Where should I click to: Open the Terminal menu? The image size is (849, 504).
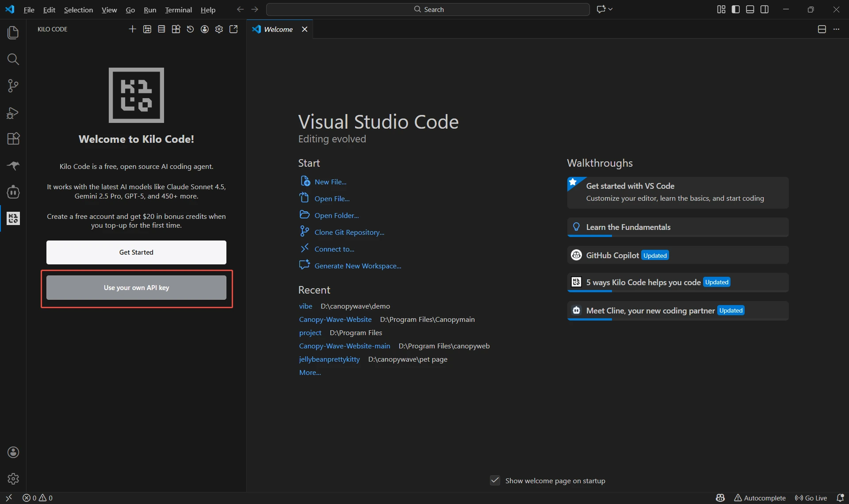tap(178, 9)
